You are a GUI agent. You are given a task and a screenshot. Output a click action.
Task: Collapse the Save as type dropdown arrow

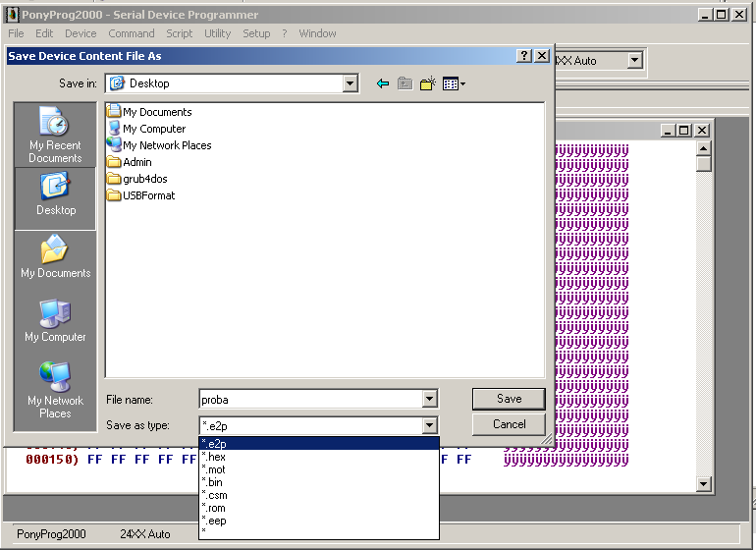pos(429,425)
